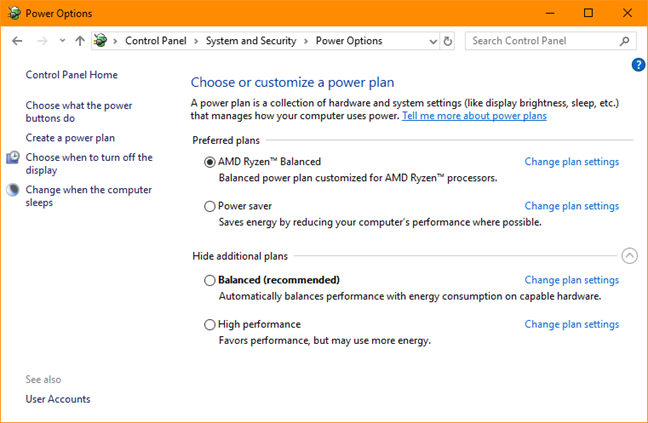This screenshot has width=648, height=423.
Task: Click the Power Options address bar icon
Action: click(100, 40)
